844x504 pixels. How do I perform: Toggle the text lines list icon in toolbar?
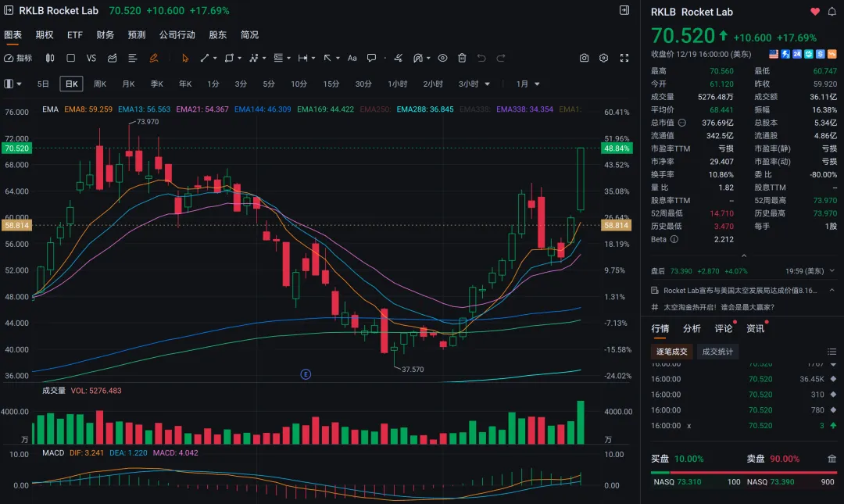132,58
